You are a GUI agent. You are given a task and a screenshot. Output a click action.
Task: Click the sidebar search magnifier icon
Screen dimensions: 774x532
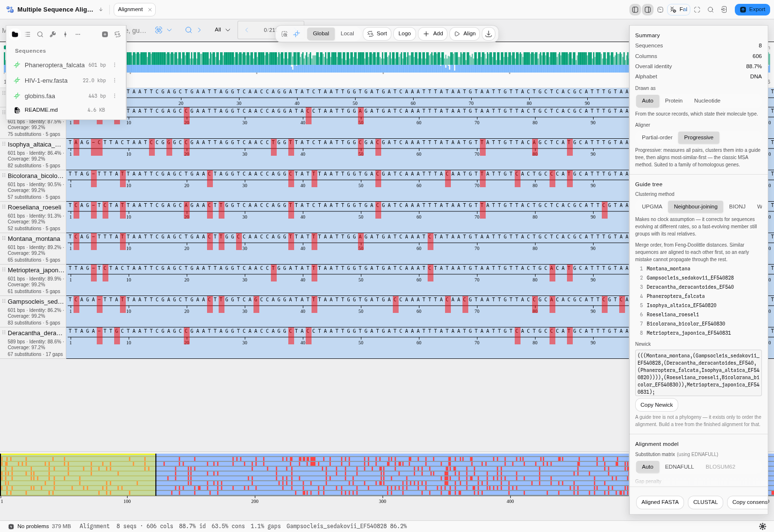(x=40, y=34)
